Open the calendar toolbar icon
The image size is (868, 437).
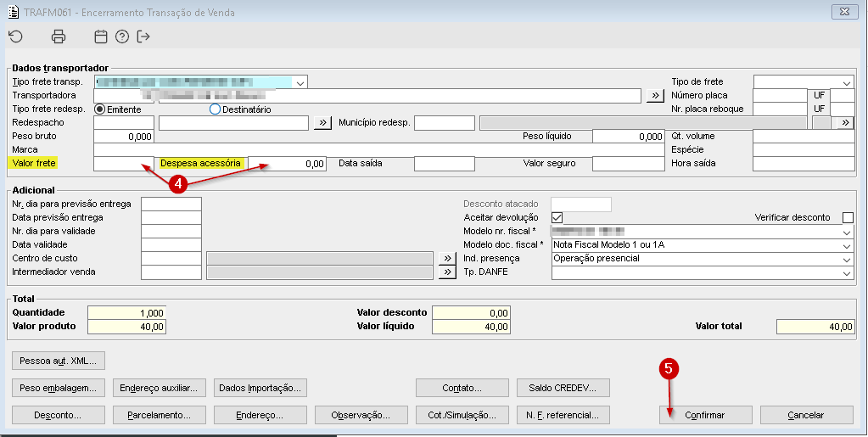100,36
